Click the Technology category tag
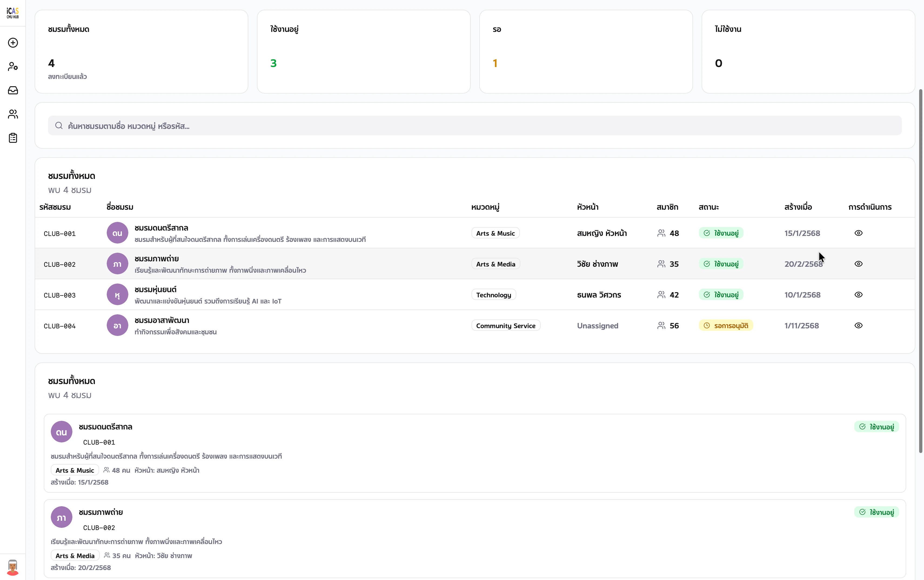The height and width of the screenshot is (580, 924). point(494,295)
